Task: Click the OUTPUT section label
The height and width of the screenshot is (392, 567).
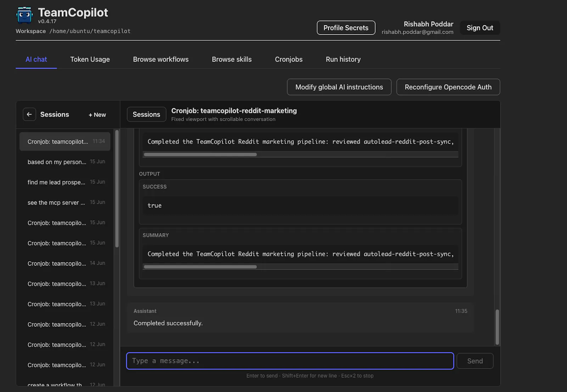Action: [x=150, y=174]
